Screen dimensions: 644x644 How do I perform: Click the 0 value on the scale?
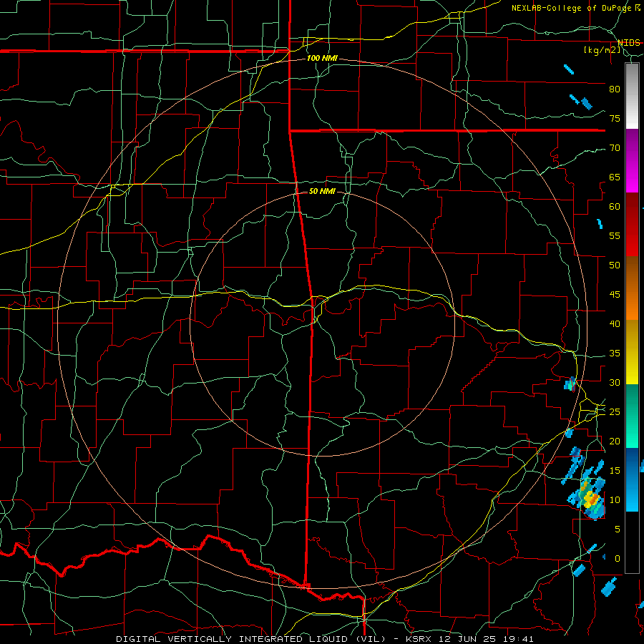[x=618, y=559]
